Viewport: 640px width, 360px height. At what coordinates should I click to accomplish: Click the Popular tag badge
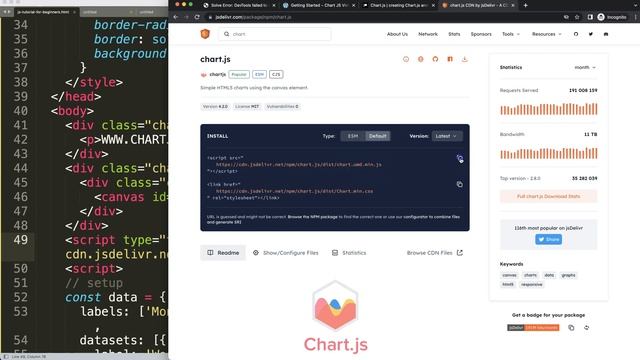[239, 75]
